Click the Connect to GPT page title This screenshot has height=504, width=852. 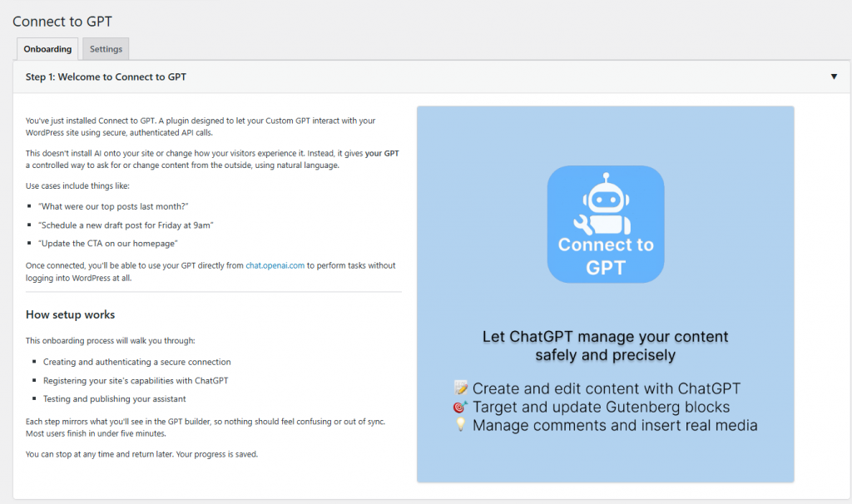click(62, 21)
